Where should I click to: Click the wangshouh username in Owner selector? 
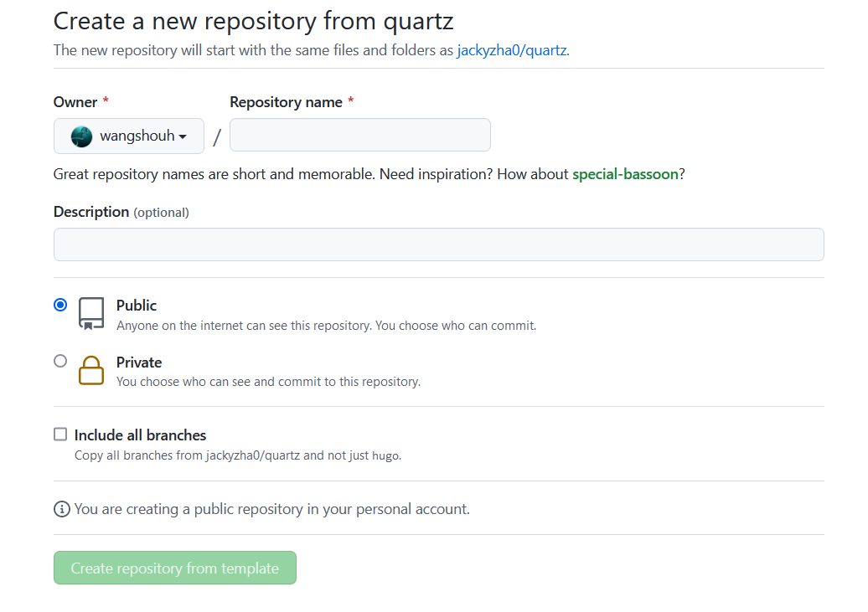[137, 136]
